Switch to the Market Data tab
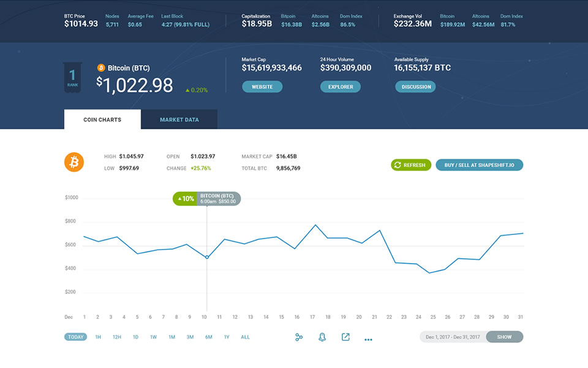The image size is (588, 368). point(179,120)
